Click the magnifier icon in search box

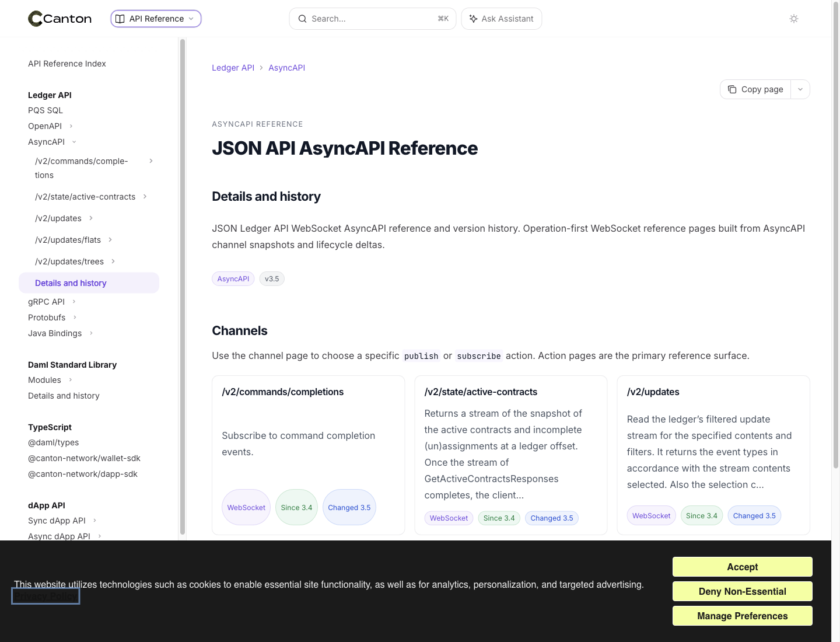(x=302, y=19)
